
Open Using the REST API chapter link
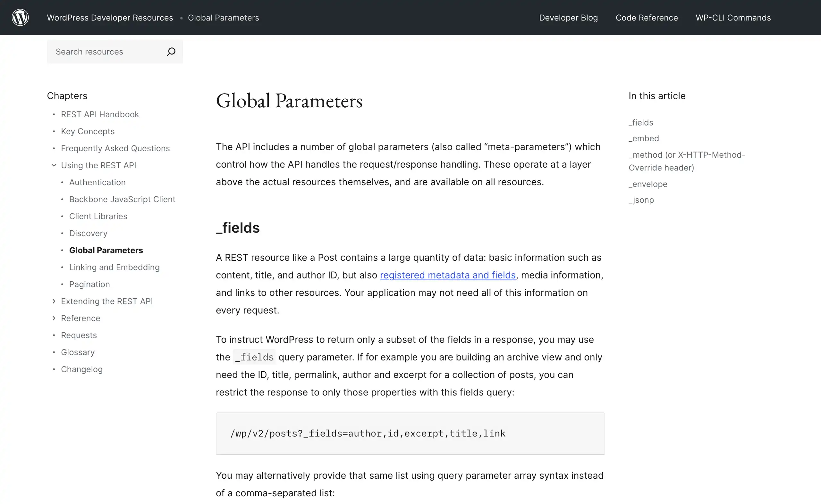click(98, 165)
